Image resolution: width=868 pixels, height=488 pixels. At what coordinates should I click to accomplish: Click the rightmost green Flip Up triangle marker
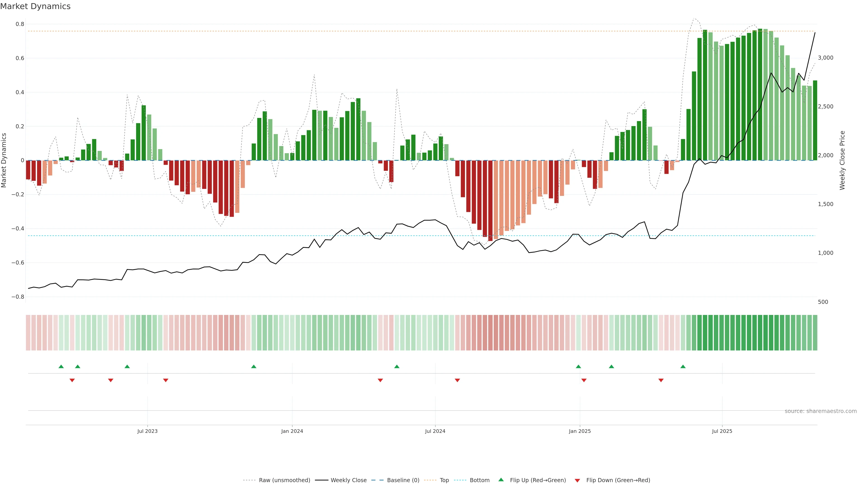pyautogui.click(x=683, y=366)
